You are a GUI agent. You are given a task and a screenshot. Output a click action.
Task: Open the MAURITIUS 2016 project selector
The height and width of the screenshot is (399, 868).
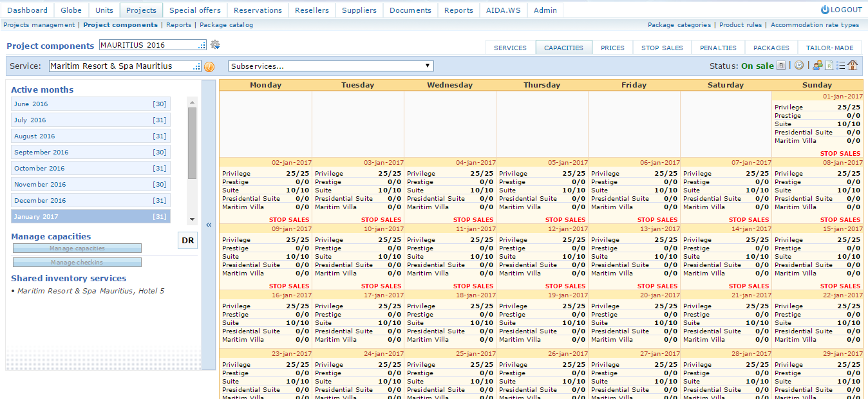pyautogui.click(x=153, y=45)
